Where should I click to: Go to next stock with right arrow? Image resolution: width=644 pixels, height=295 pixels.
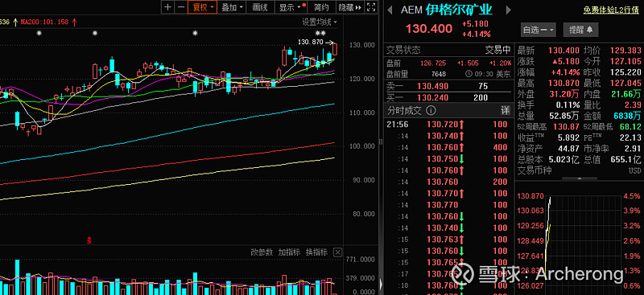508,10
